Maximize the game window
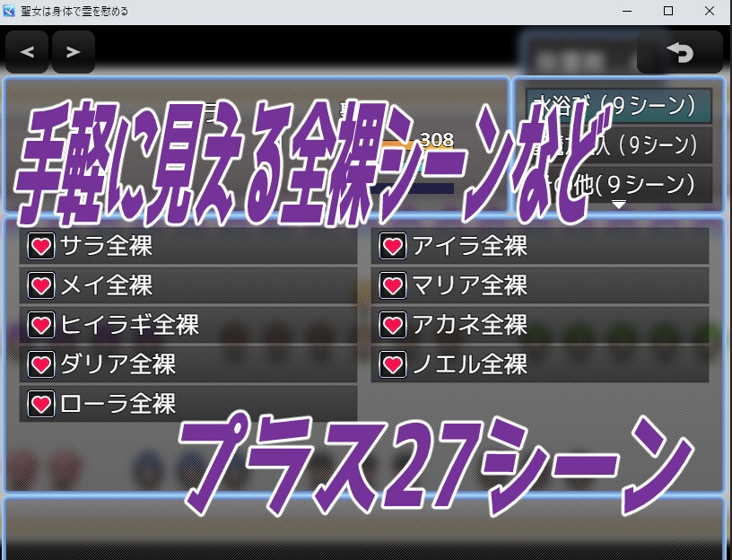 tap(668, 12)
